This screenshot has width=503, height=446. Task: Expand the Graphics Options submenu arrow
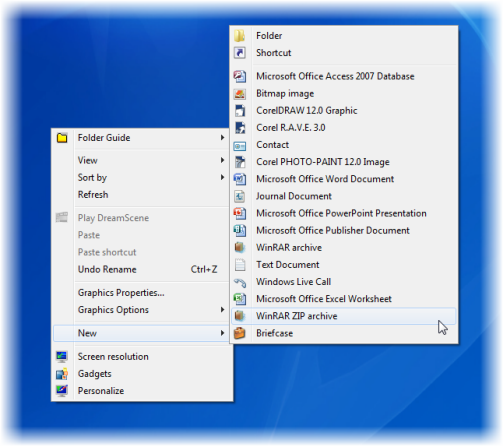222,309
